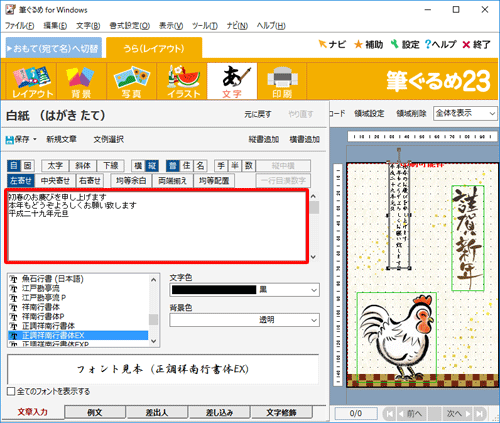
Task: Select the 謹賀新年 calligraphy on preview
Action: pos(468,238)
